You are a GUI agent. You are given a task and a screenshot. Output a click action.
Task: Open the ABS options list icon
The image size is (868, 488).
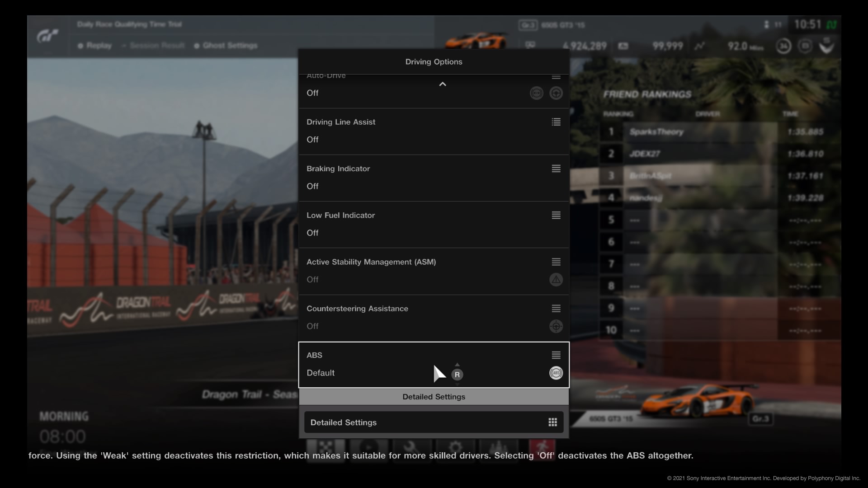click(x=556, y=355)
